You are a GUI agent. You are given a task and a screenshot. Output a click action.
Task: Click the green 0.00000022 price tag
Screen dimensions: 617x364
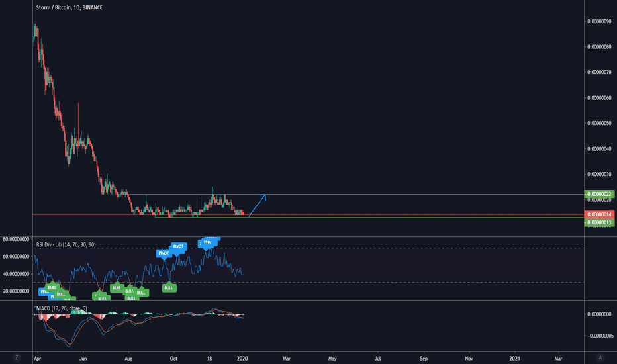[x=600, y=194]
